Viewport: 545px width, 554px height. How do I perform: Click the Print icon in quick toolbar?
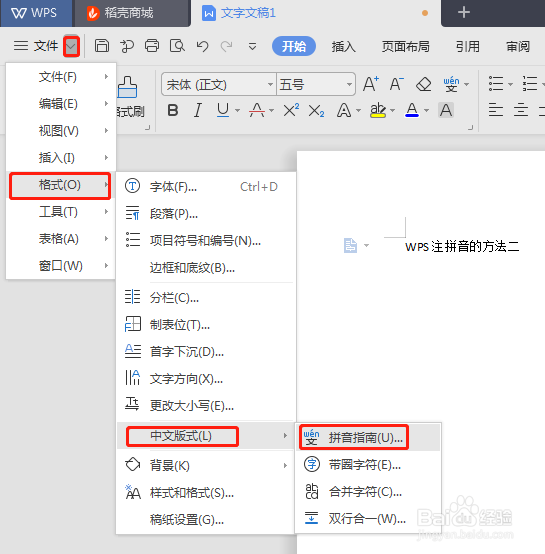tap(152, 46)
